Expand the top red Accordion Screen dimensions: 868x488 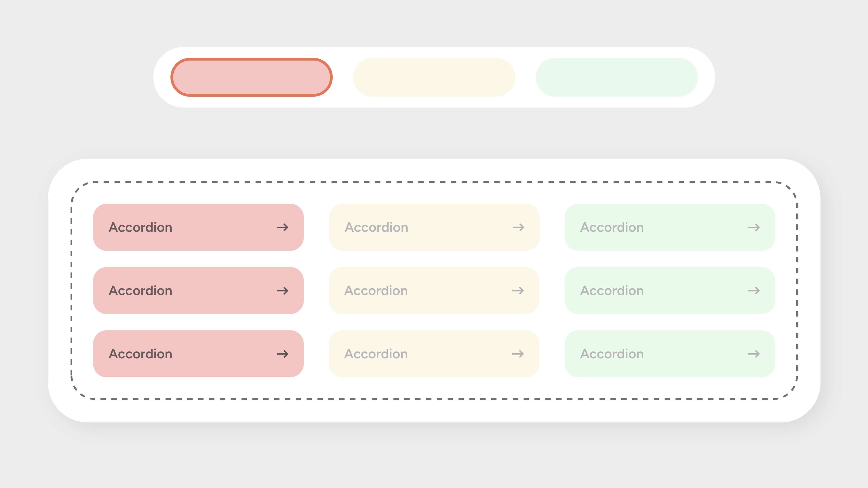point(198,227)
